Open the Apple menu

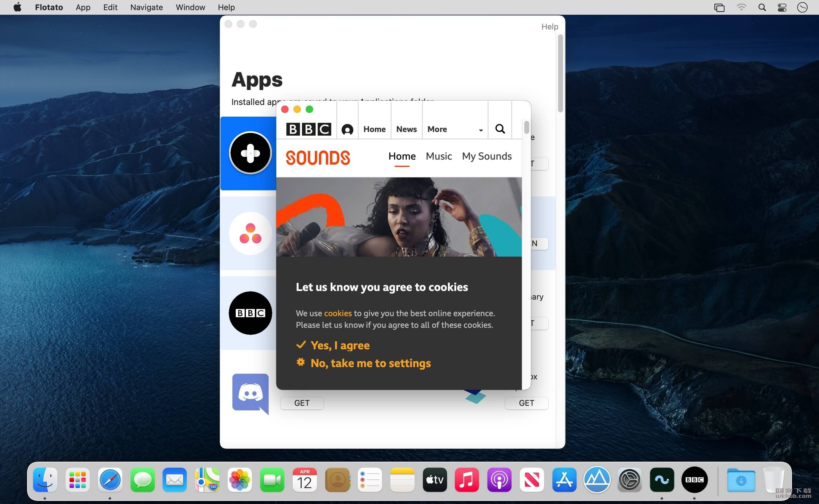coord(17,7)
